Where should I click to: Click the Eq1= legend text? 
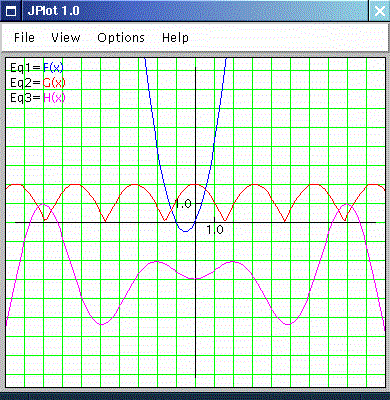[25, 68]
